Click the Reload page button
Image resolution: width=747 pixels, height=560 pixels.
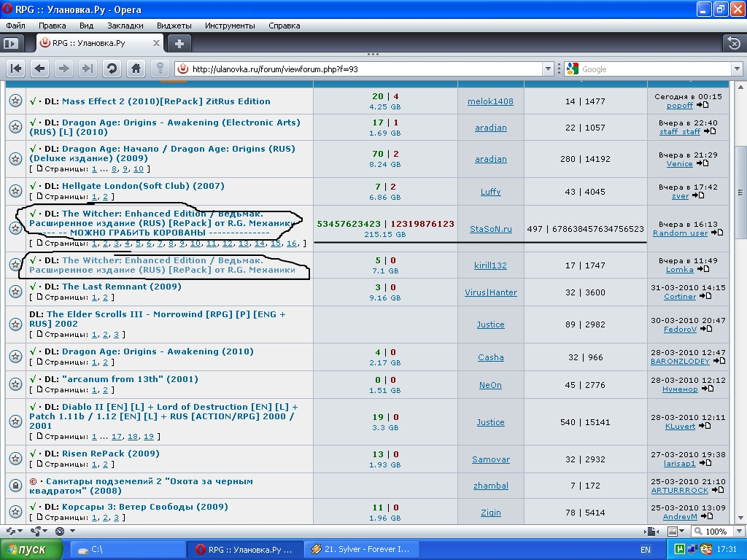tap(112, 69)
